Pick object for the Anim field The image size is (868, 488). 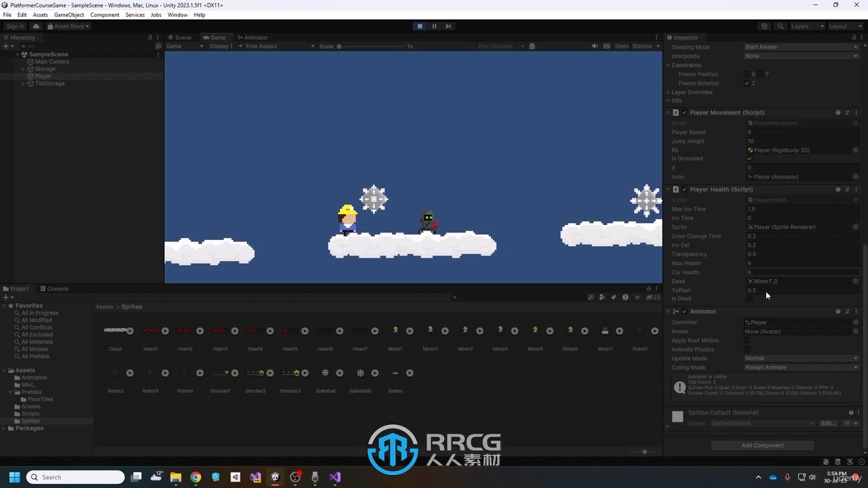pos(856,177)
